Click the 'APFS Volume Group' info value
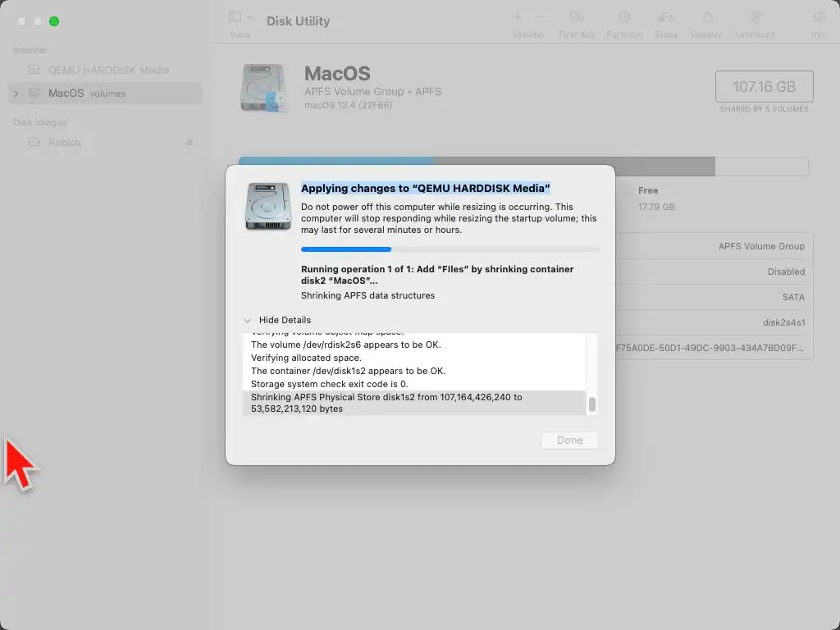 click(761, 246)
